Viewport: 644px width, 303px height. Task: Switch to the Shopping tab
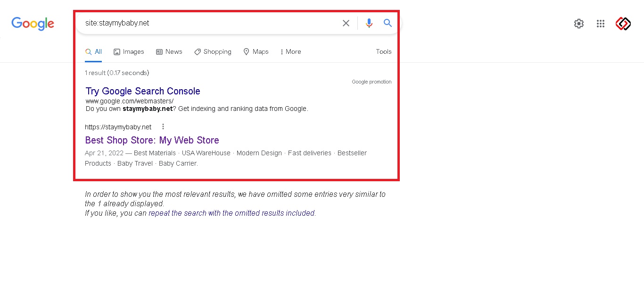(x=213, y=52)
